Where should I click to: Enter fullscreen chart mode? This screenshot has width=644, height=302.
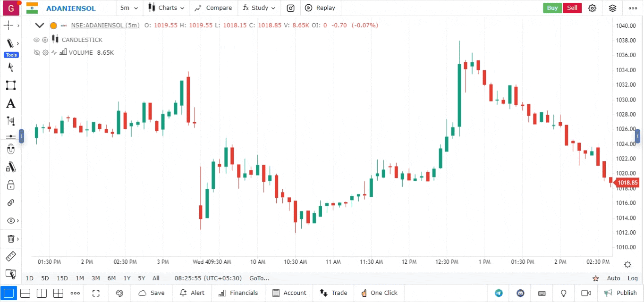click(x=96, y=293)
